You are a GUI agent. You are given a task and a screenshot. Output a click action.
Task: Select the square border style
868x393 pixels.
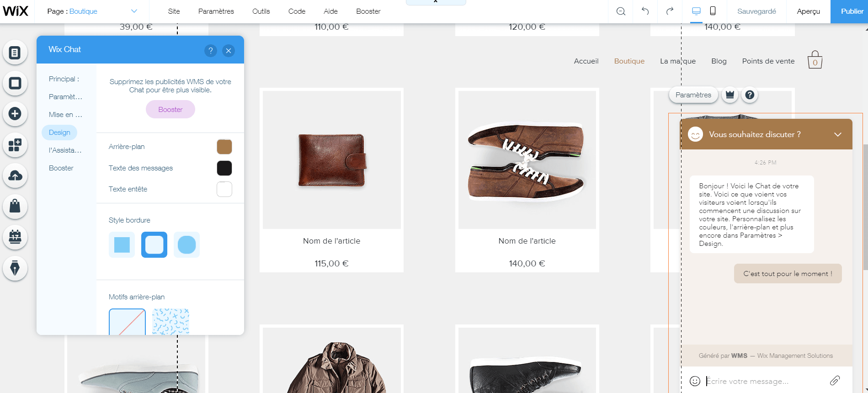click(122, 245)
